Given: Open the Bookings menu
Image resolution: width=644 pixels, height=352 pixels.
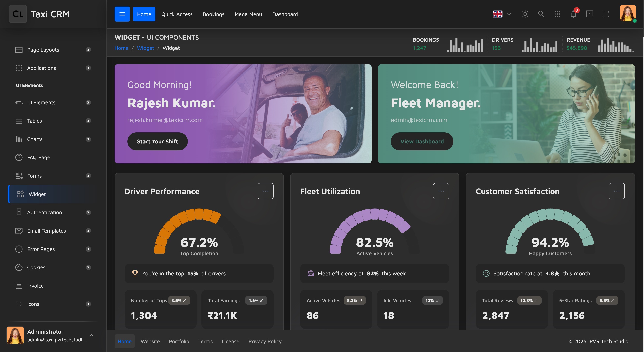Looking at the screenshot, I should click(214, 14).
